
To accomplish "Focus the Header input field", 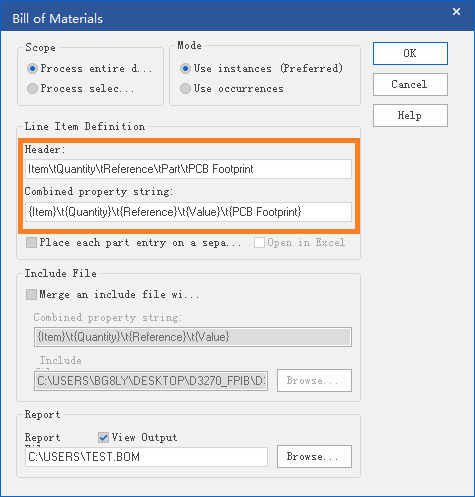I will pyautogui.click(x=188, y=169).
